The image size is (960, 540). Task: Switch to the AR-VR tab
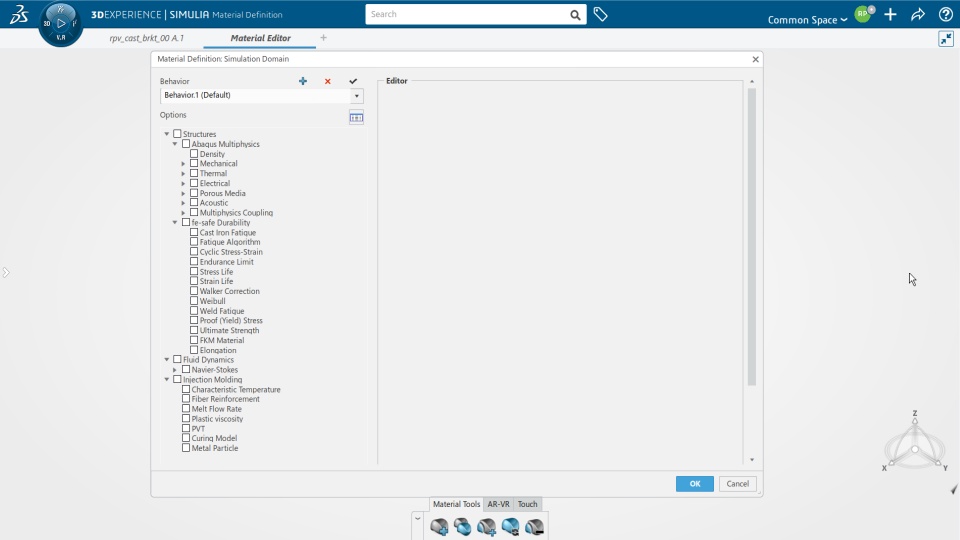[498, 504]
